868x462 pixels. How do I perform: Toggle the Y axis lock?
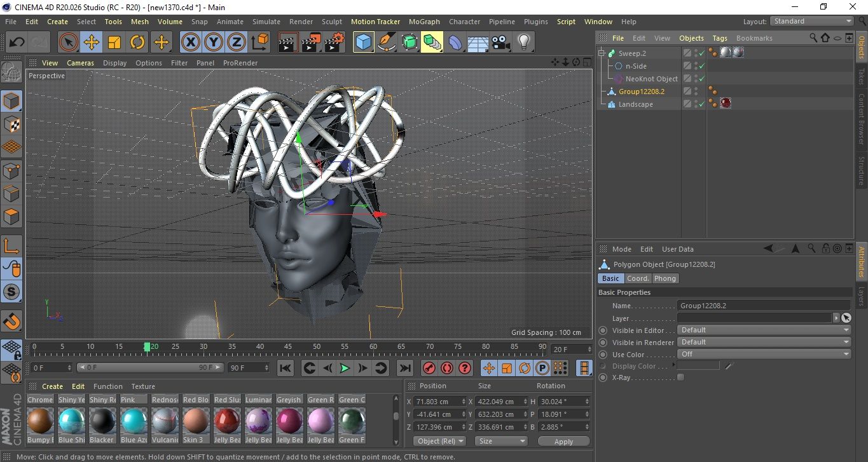click(x=214, y=43)
